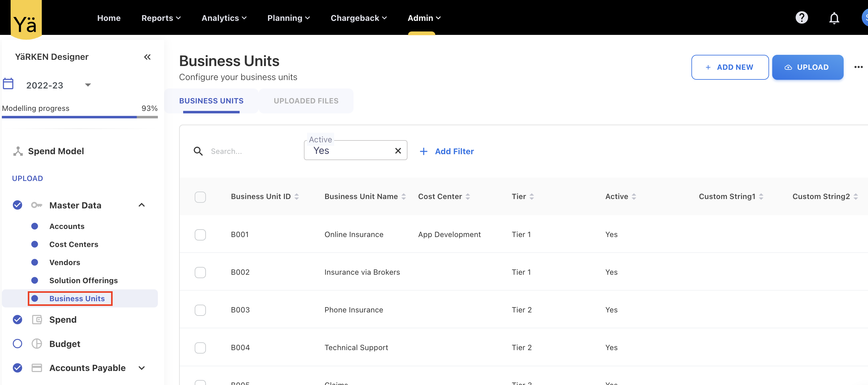Clear the Active Yes filter

click(397, 151)
